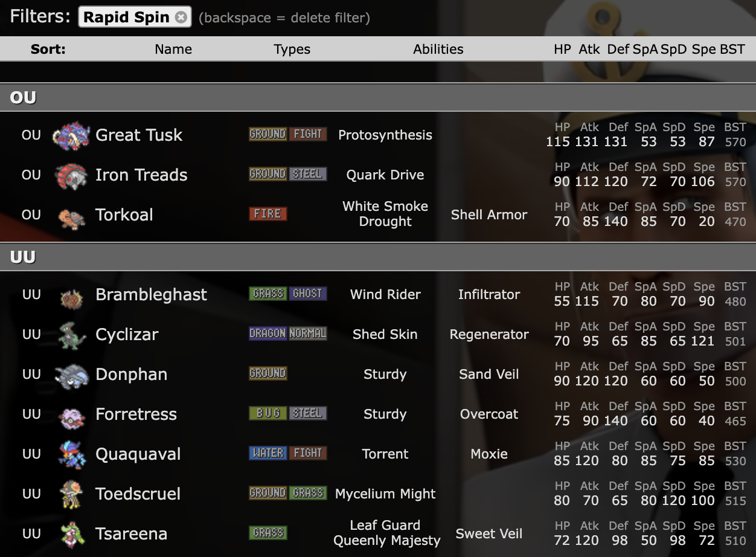Click the Forretress sprite icon

click(x=71, y=417)
